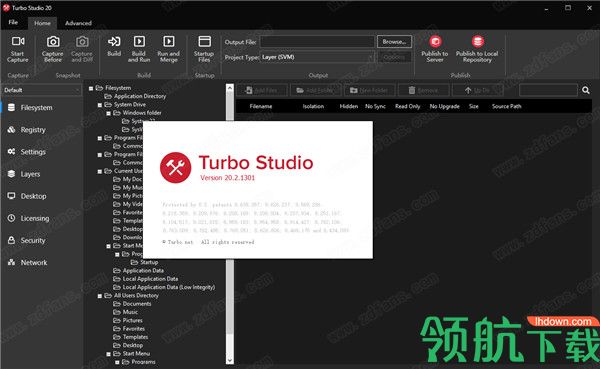600x369 pixels.
Task: Switch to the Home ribbon tab
Action: pos(42,23)
